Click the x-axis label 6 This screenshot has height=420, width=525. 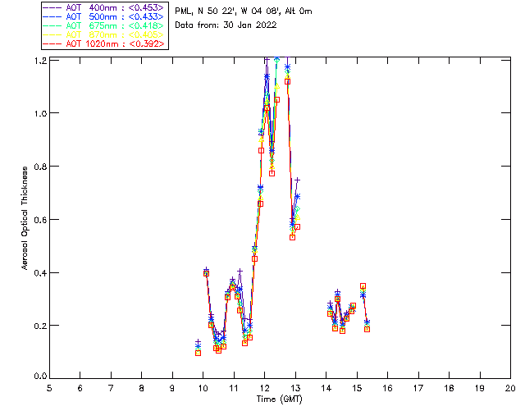(x=80, y=388)
